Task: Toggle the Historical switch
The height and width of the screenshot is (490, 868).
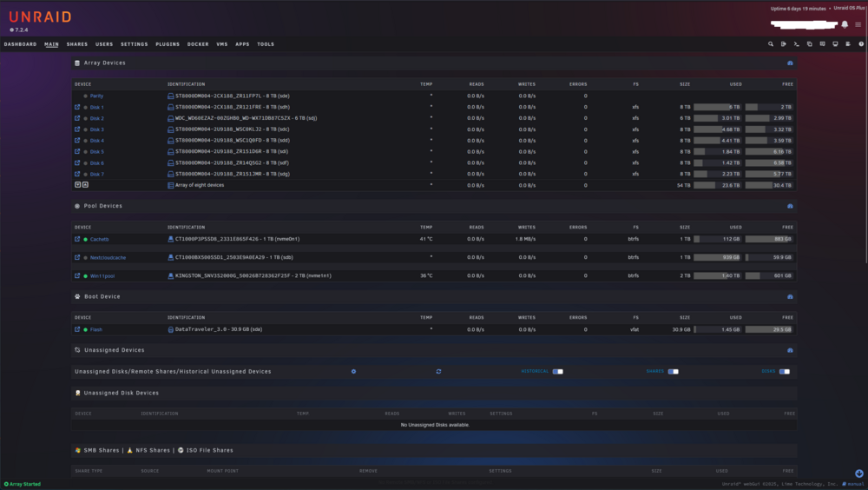Action: [x=557, y=371]
